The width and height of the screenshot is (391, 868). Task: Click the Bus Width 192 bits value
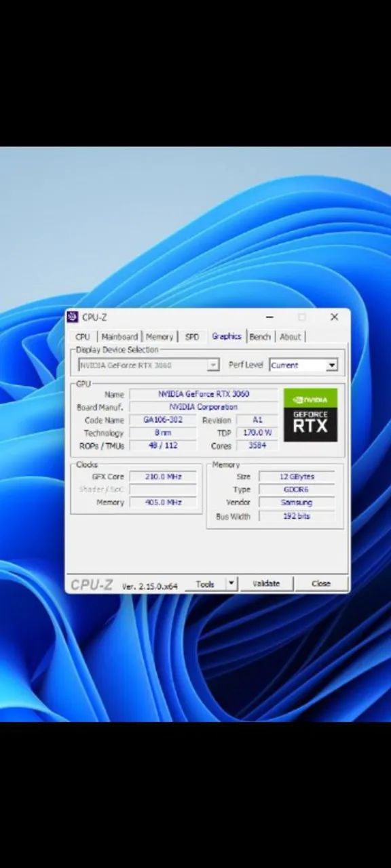tap(297, 516)
